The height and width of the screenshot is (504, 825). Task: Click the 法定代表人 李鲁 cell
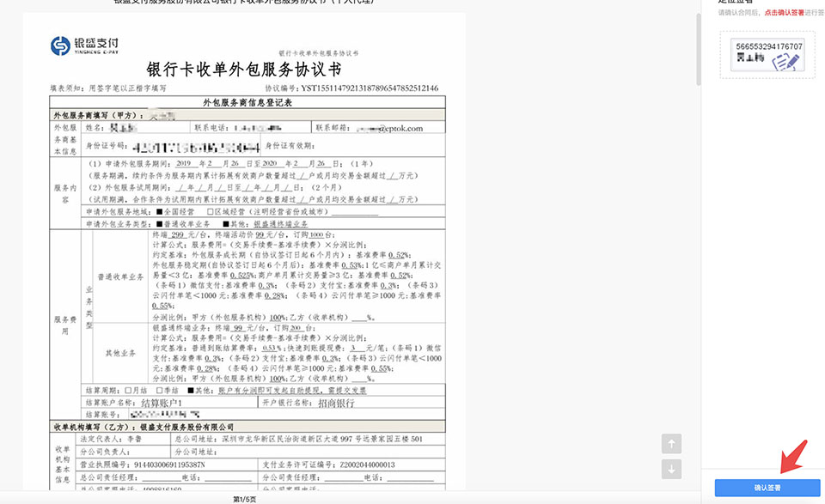pyautogui.click(x=125, y=439)
